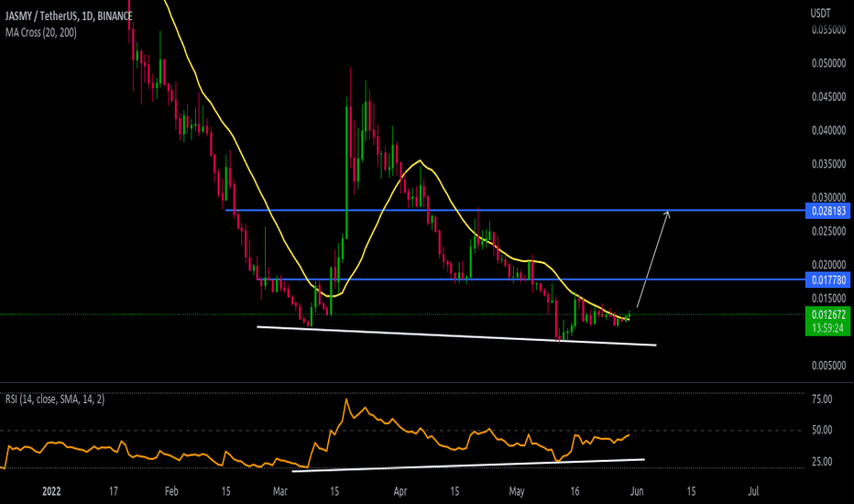Screen dimensions: 854x504
Task: Click the Jul label on time axis
Action: 753,491
